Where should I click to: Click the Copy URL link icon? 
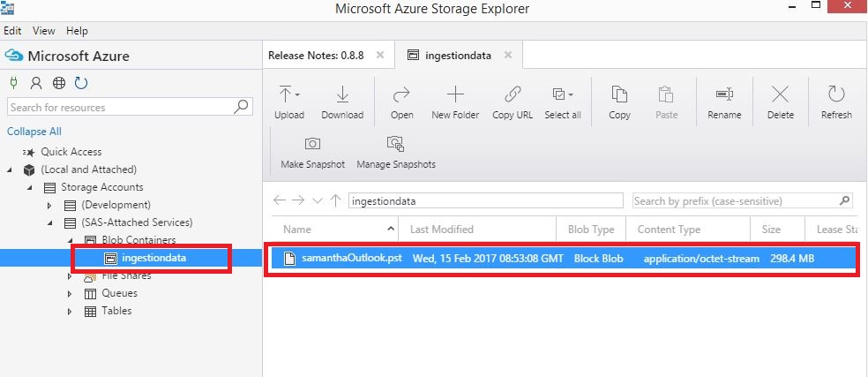512,94
